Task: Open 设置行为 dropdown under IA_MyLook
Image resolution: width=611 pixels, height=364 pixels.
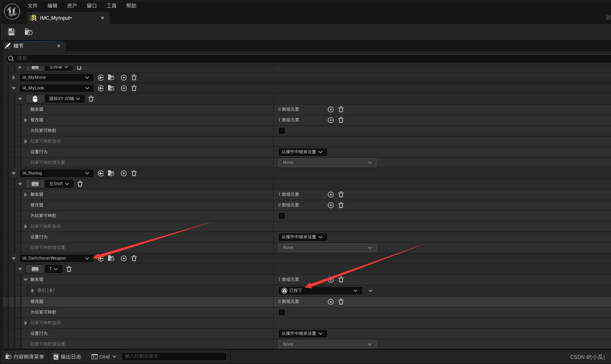Action: click(303, 152)
